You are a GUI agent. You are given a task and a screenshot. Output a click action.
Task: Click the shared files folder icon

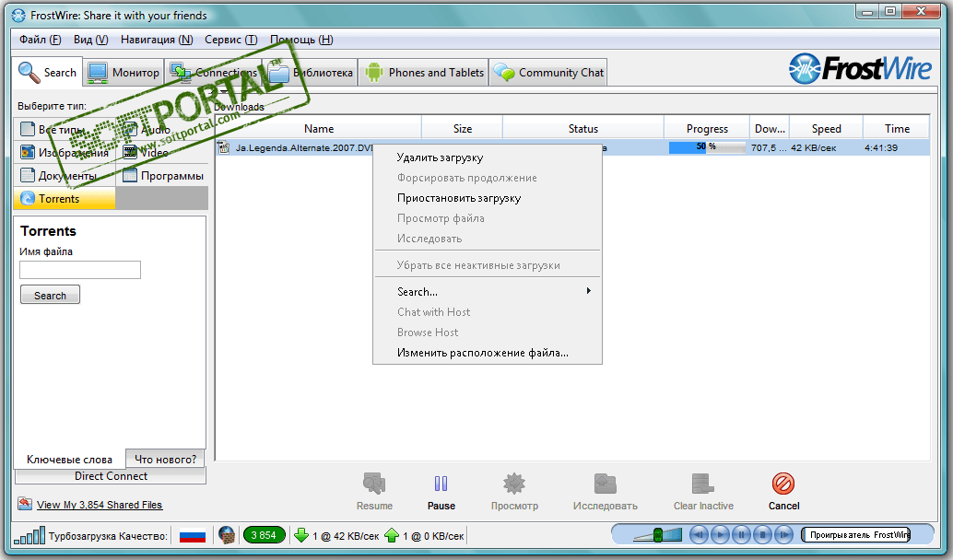[x=25, y=504]
